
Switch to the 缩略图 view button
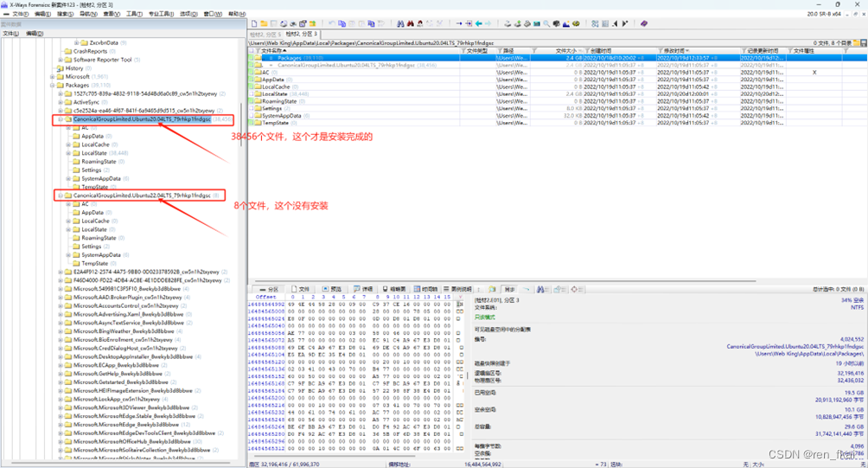coord(393,289)
